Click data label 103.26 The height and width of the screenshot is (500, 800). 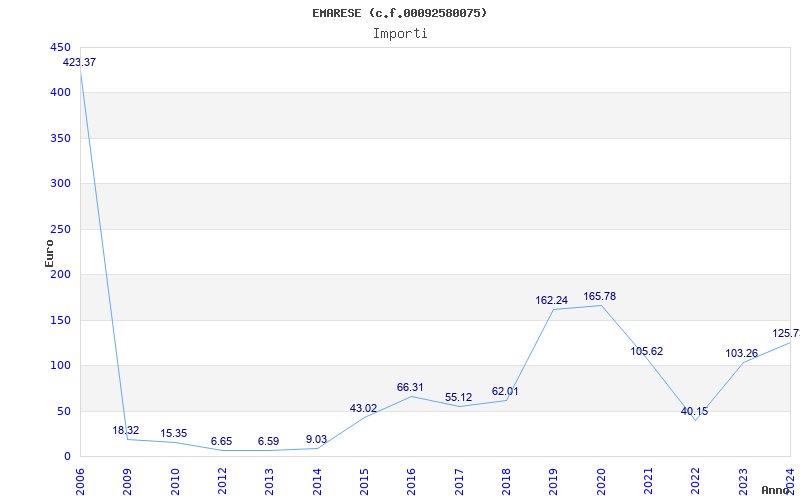[742, 353]
